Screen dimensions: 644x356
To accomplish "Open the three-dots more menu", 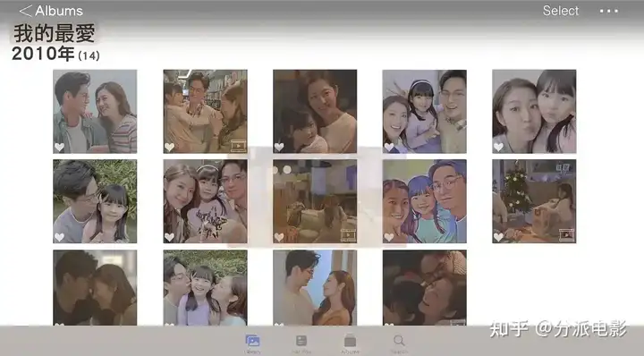I will (609, 11).
